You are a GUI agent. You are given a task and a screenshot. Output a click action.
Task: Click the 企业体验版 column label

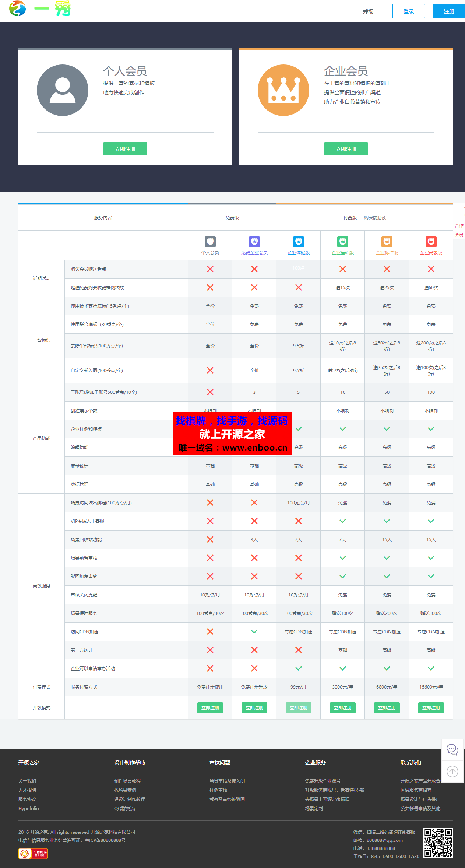[299, 253]
